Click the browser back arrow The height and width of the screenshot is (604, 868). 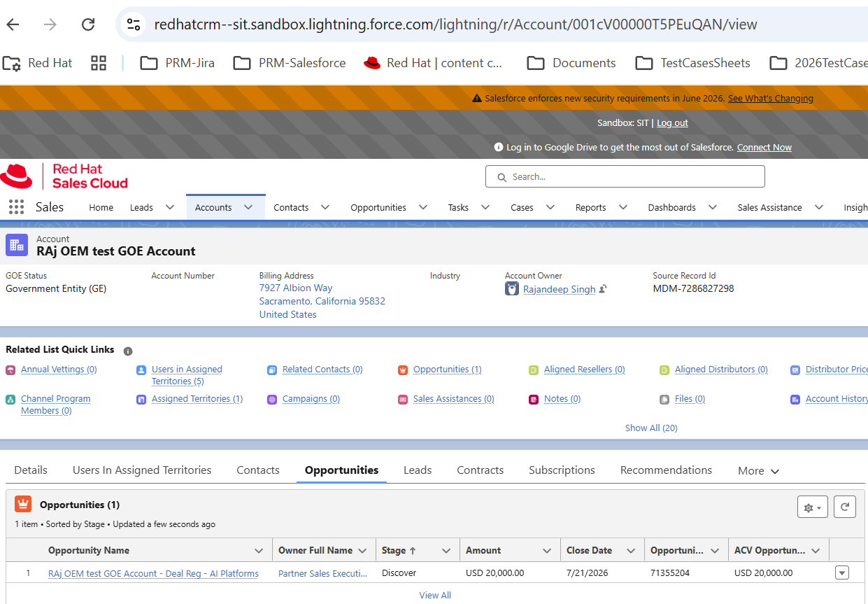[x=13, y=24]
